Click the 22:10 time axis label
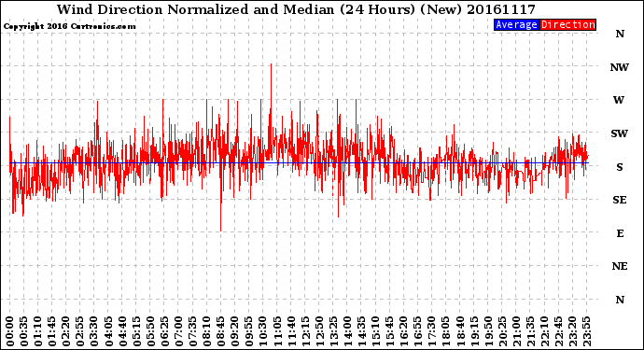Viewport: 644px width, 350px height. click(544, 331)
